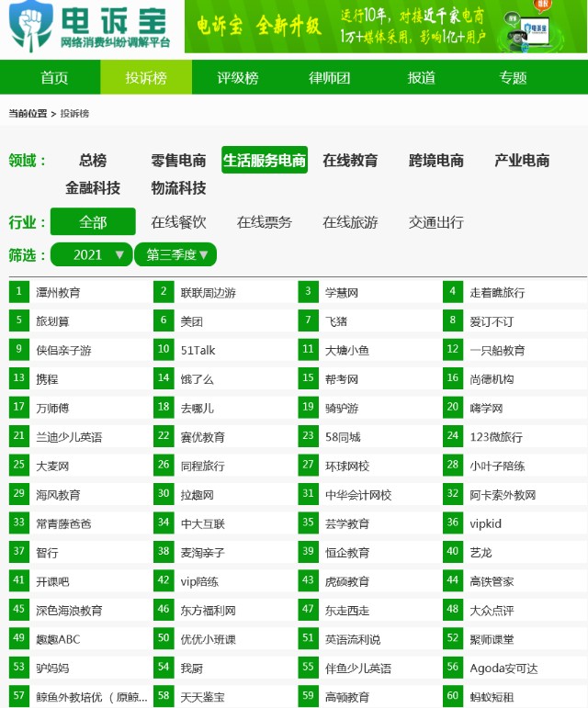Open 大众点评 entry
588x708 pixels.
tap(492, 611)
